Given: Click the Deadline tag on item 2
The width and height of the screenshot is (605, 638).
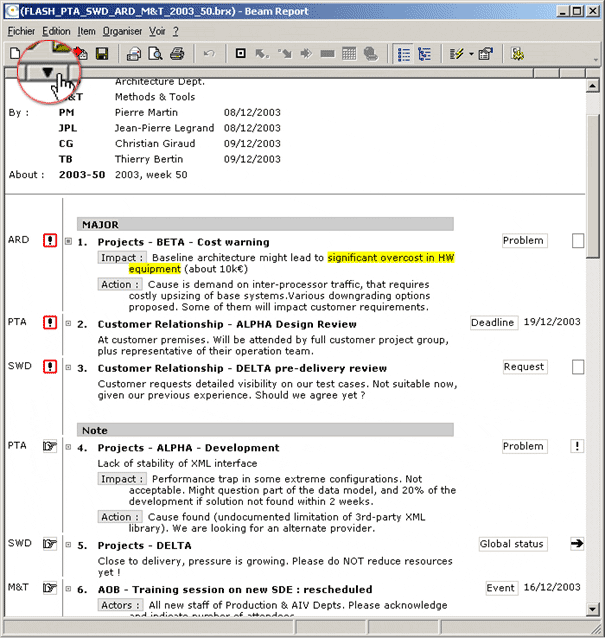Looking at the screenshot, I should [x=494, y=323].
